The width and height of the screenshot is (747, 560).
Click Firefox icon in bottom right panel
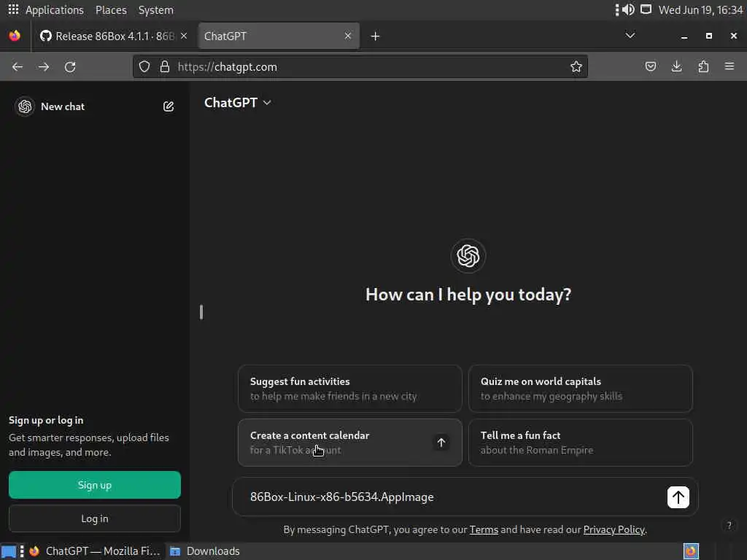click(691, 551)
